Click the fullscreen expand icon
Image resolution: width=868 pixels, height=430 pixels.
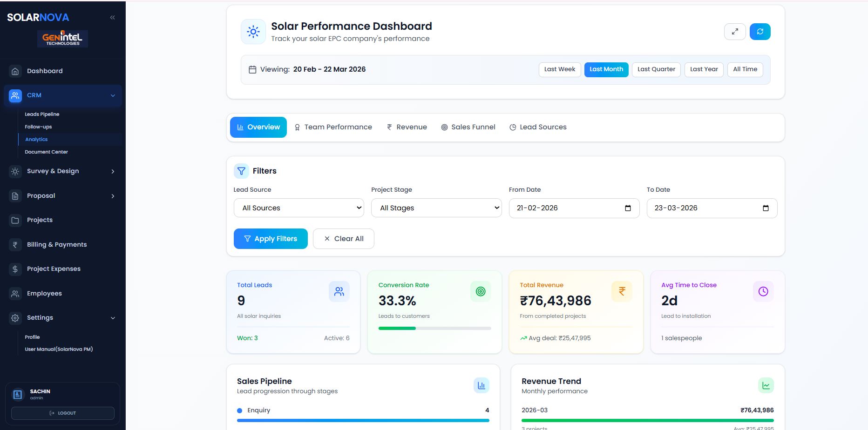[x=735, y=32]
